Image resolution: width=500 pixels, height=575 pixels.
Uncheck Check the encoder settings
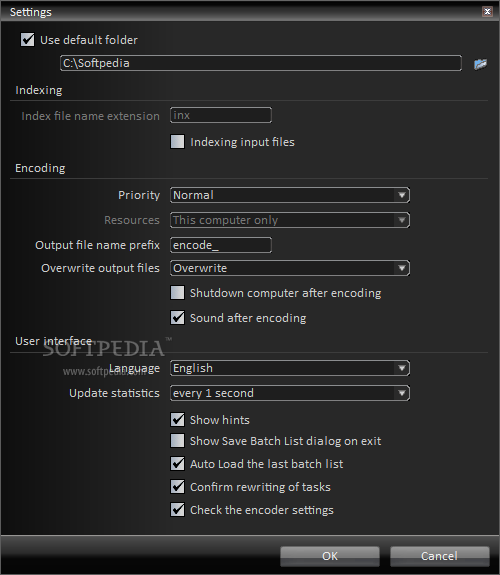click(x=178, y=510)
